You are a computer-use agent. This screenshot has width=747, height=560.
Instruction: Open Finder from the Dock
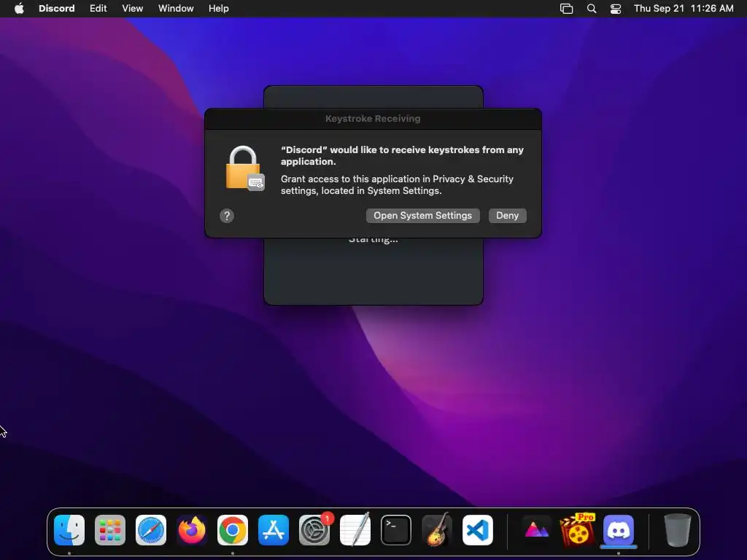tap(69, 530)
